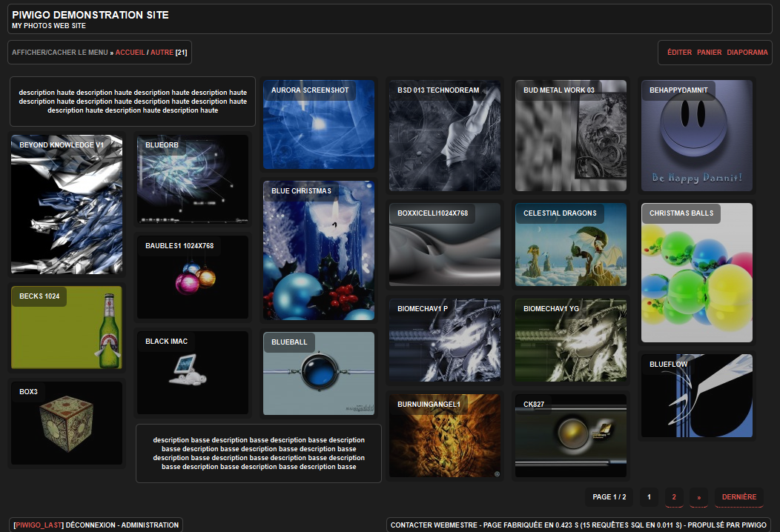
Task: Open the Autre album breadcrumb
Action: pyautogui.click(x=162, y=53)
